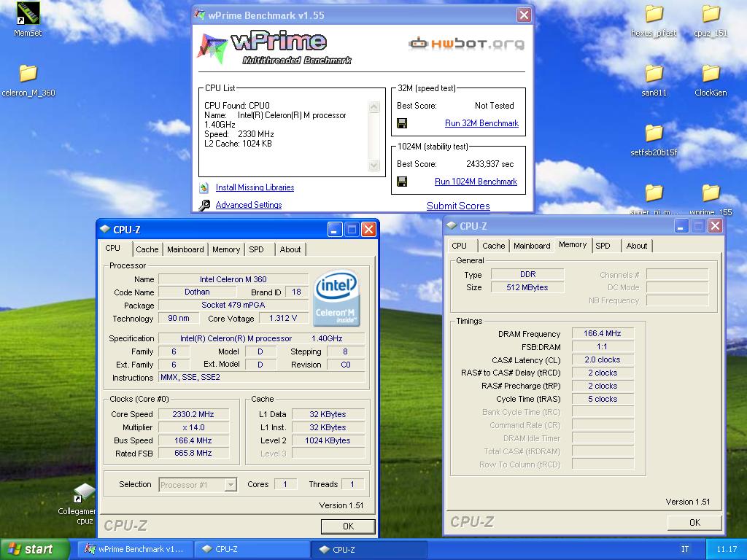747x560 pixels.
Task: Switch to Mainboard tab in left CPU-Z
Action: click(185, 249)
